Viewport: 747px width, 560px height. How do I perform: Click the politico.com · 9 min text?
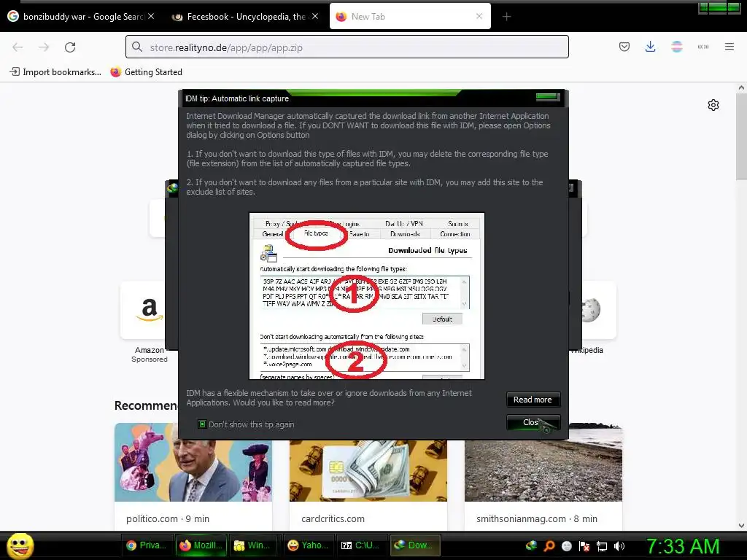pyautogui.click(x=168, y=518)
